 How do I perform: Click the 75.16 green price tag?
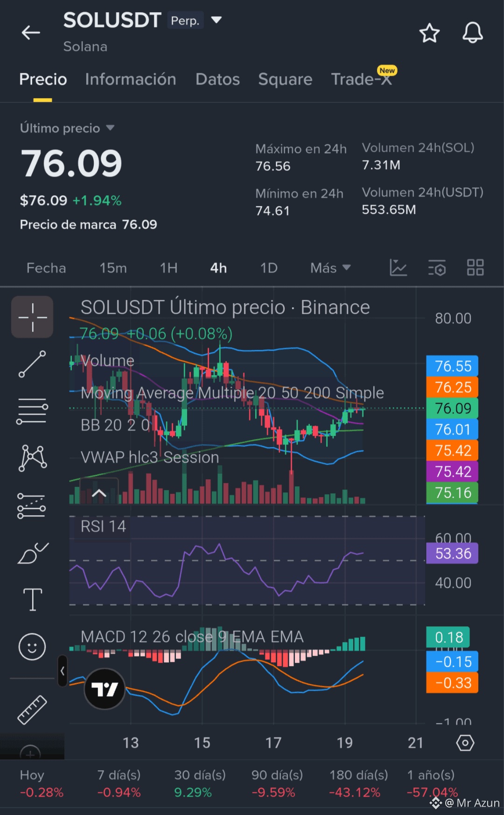[x=452, y=493]
